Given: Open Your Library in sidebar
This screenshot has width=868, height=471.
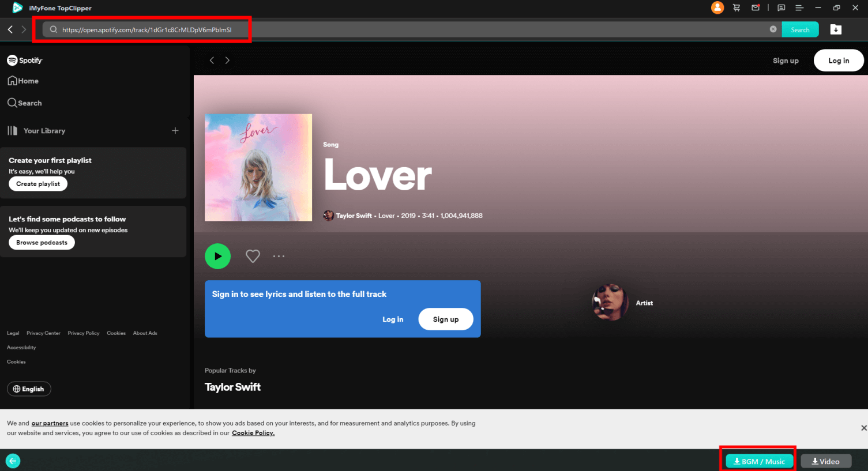Looking at the screenshot, I should pos(36,131).
